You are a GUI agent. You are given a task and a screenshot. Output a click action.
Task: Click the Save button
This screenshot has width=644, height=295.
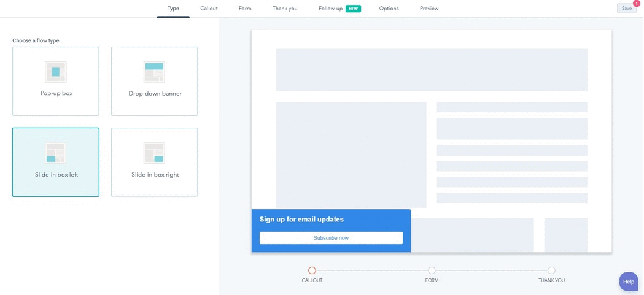(x=627, y=8)
